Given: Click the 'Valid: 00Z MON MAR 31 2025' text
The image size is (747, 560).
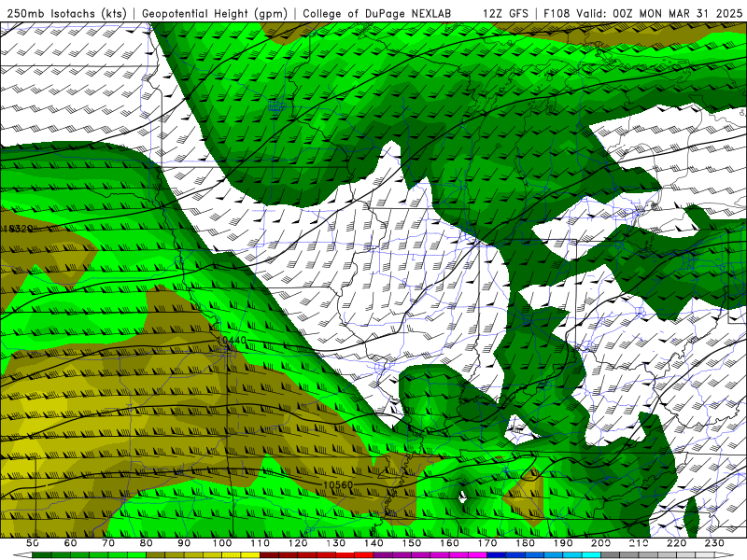Looking at the screenshot, I should 659,13.
